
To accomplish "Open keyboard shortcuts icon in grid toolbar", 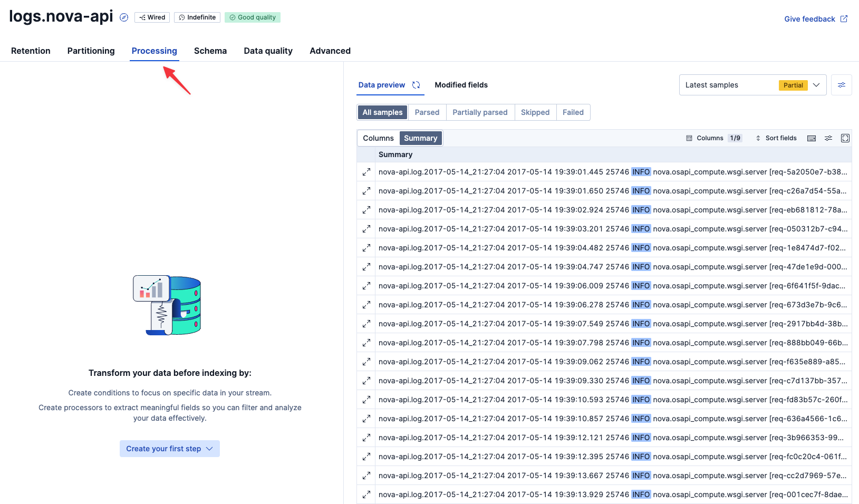I will [x=812, y=138].
